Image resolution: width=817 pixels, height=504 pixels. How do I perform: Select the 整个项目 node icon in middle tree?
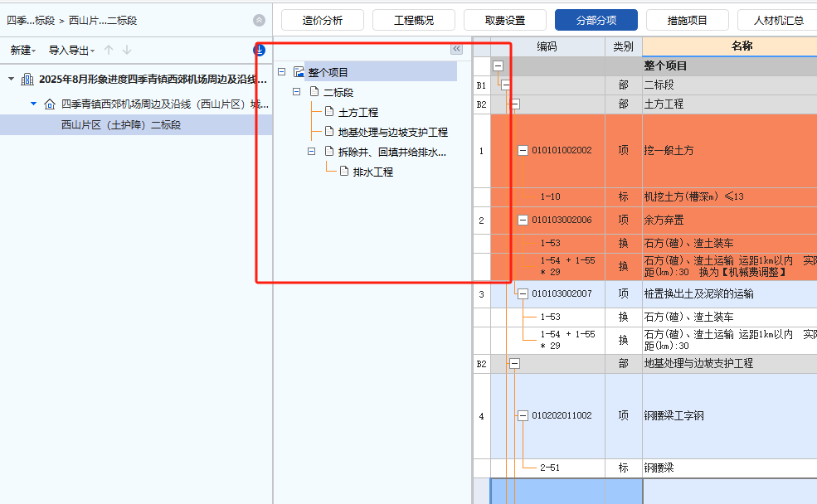(x=300, y=71)
